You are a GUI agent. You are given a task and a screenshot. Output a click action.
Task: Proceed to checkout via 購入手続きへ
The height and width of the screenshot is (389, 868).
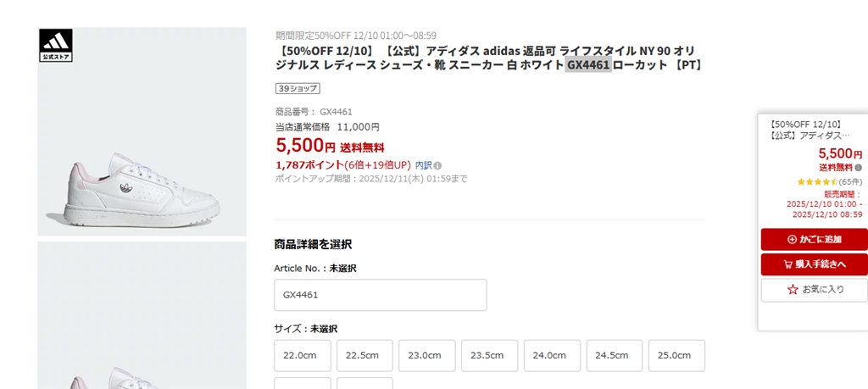[x=814, y=264]
